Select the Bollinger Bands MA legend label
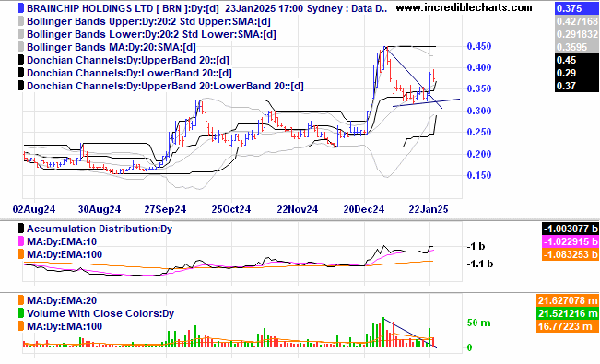Image resolution: width=600 pixels, height=364 pixels. [111, 47]
